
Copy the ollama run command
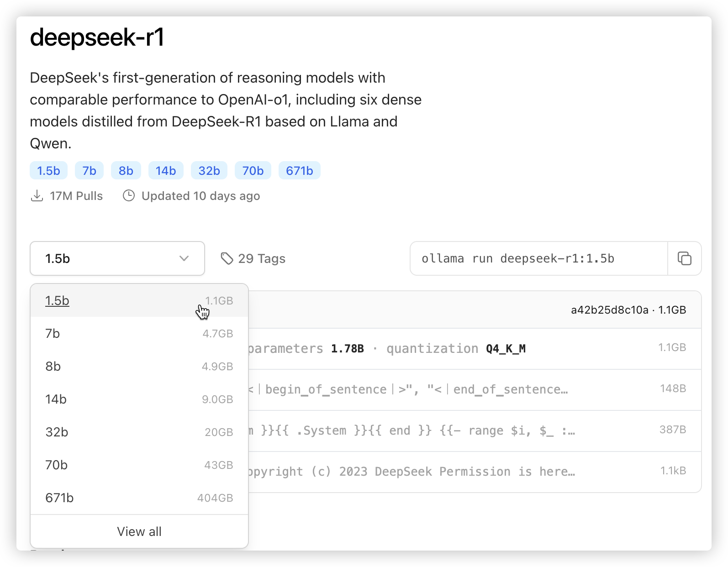point(684,258)
